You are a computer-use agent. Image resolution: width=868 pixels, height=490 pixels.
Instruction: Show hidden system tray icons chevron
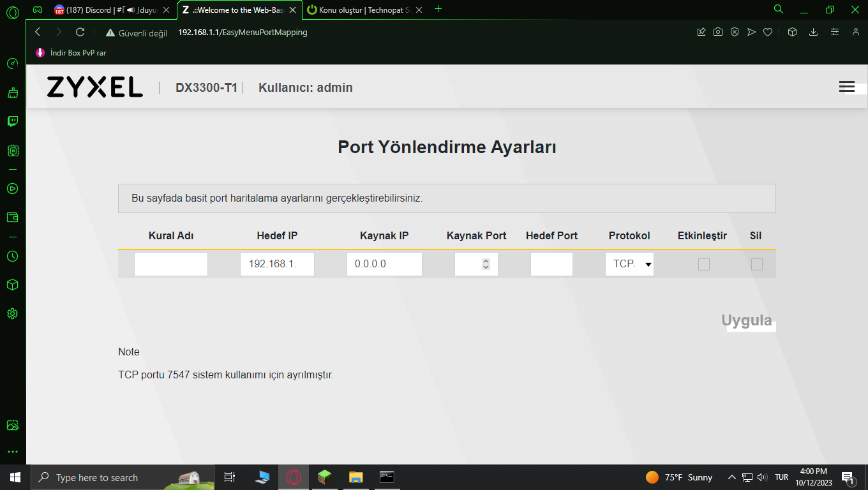731,477
